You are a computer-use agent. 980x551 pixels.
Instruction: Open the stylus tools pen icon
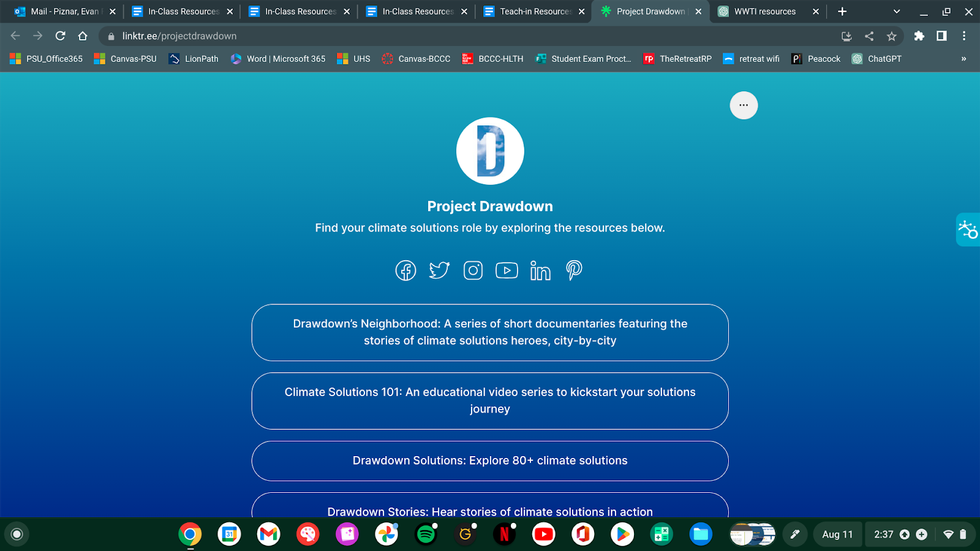pyautogui.click(x=795, y=534)
